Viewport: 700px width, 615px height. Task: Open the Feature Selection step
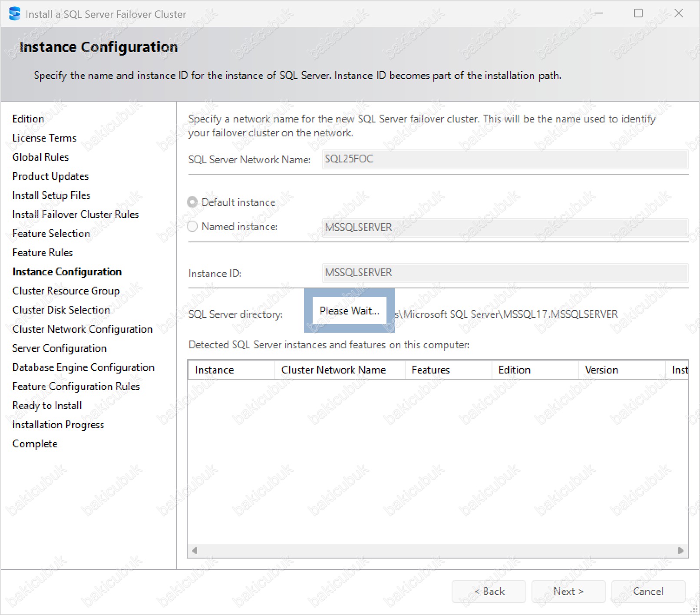51,234
